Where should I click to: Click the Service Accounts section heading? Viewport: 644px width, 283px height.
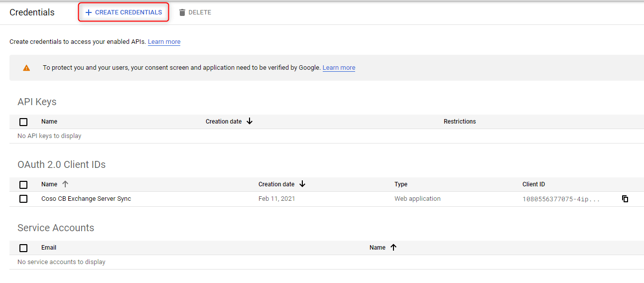pos(56,228)
